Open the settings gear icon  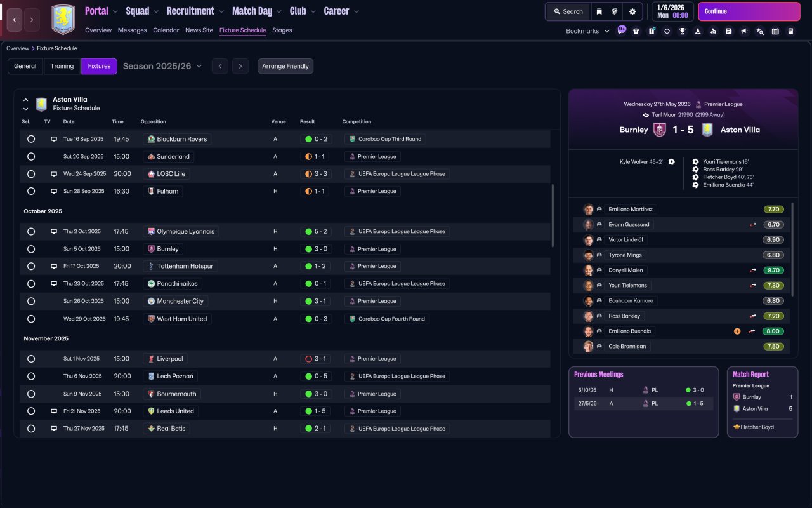pos(632,11)
